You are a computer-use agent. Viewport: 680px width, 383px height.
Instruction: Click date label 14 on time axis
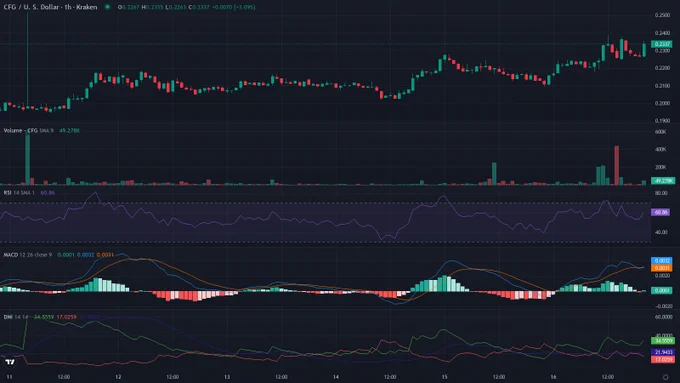point(336,377)
